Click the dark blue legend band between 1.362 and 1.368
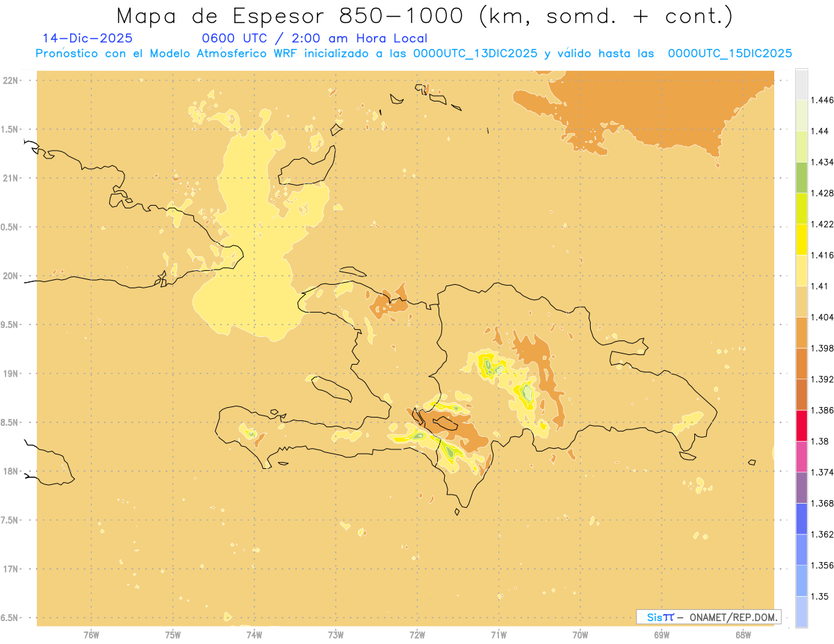 point(801,519)
